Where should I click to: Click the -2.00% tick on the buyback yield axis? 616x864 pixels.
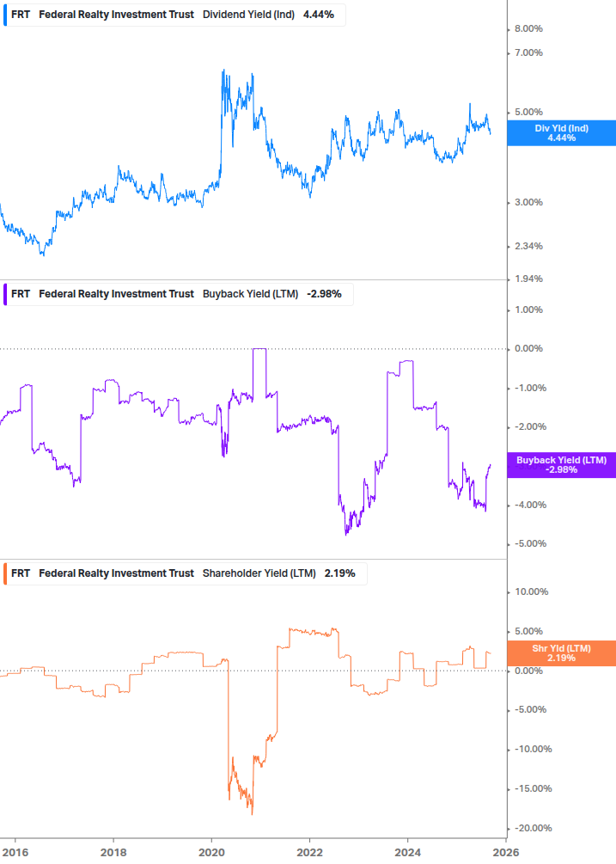pos(530,426)
